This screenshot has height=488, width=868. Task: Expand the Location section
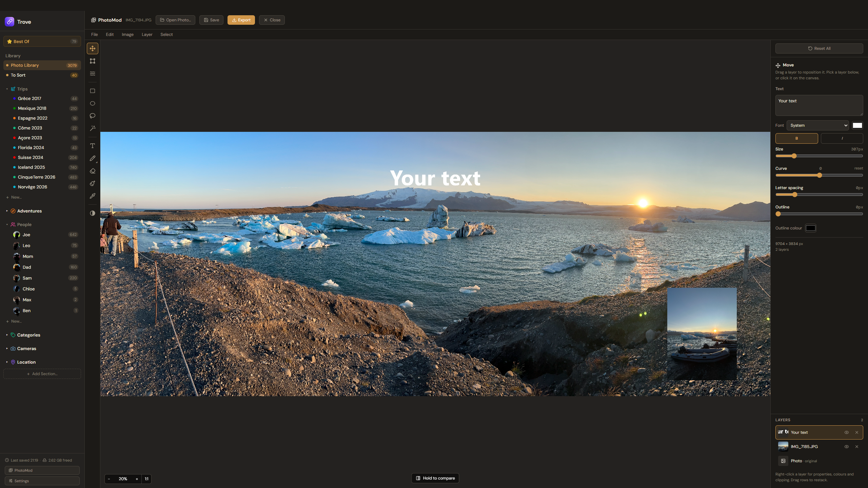pos(7,362)
